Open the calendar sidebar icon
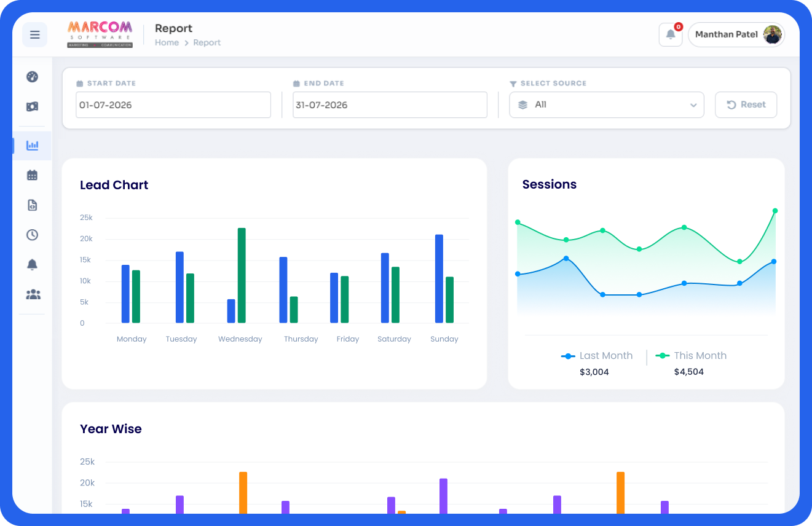Image resolution: width=812 pixels, height=526 pixels. (33, 175)
